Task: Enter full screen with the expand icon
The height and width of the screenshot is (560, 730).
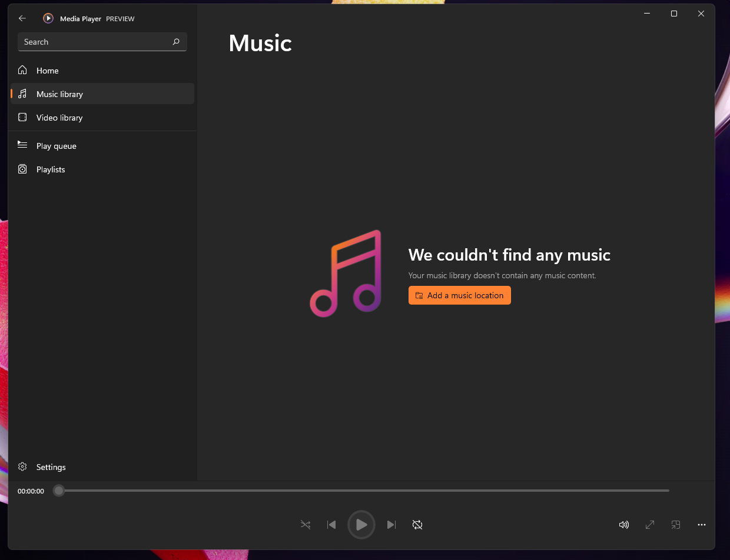Action: 650,525
